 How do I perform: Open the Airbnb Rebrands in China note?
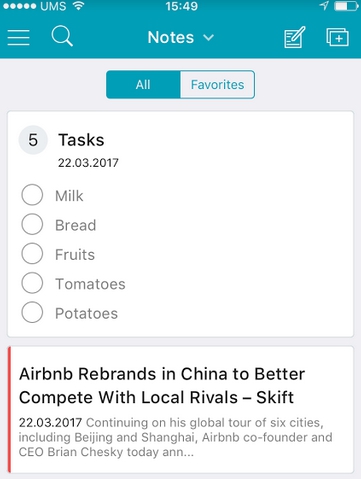click(x=162, y=385)
